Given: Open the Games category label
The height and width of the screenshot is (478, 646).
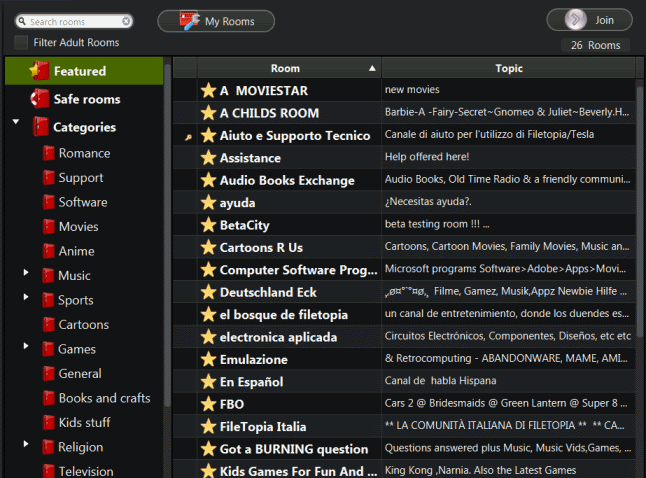Looking at the screenshot, I should [77, 349].
